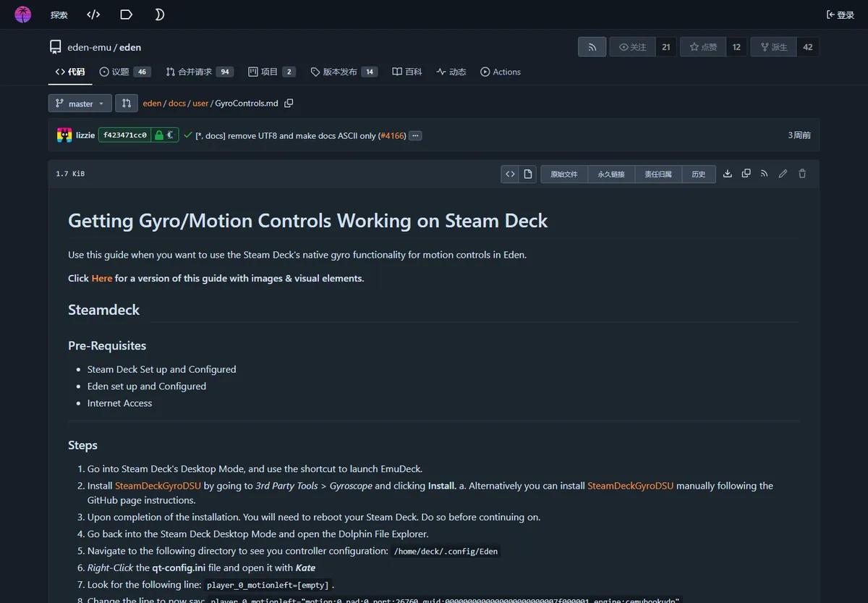Open pull request #4166 link

[x=392, y=135]
